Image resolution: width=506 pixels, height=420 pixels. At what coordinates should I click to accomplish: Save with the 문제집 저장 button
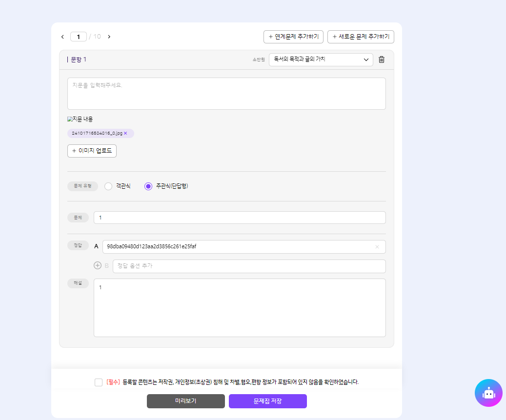[x=267, y=401]
